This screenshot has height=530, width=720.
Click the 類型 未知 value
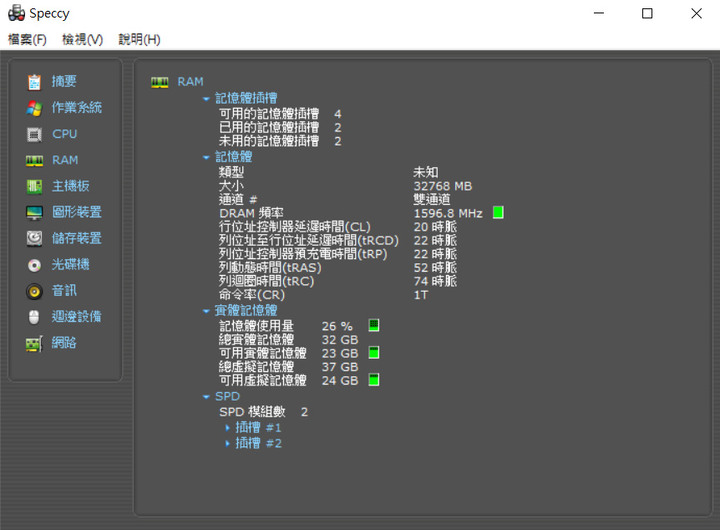tap(426, 172)
